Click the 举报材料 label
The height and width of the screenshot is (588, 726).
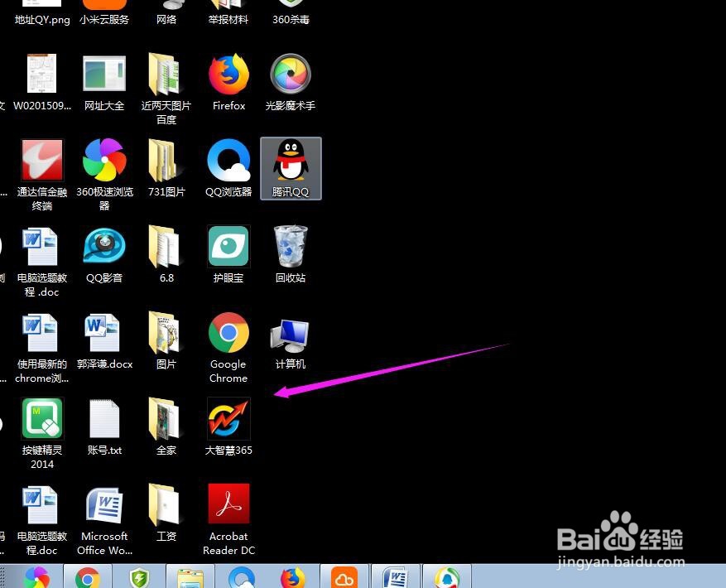point(228,20)
